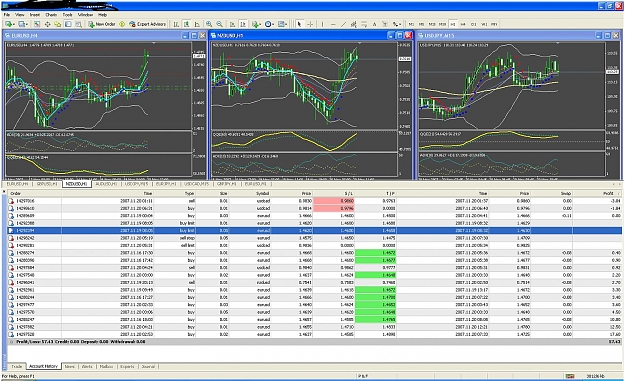Select the horizontal line tool

click(x=333, y=24)
